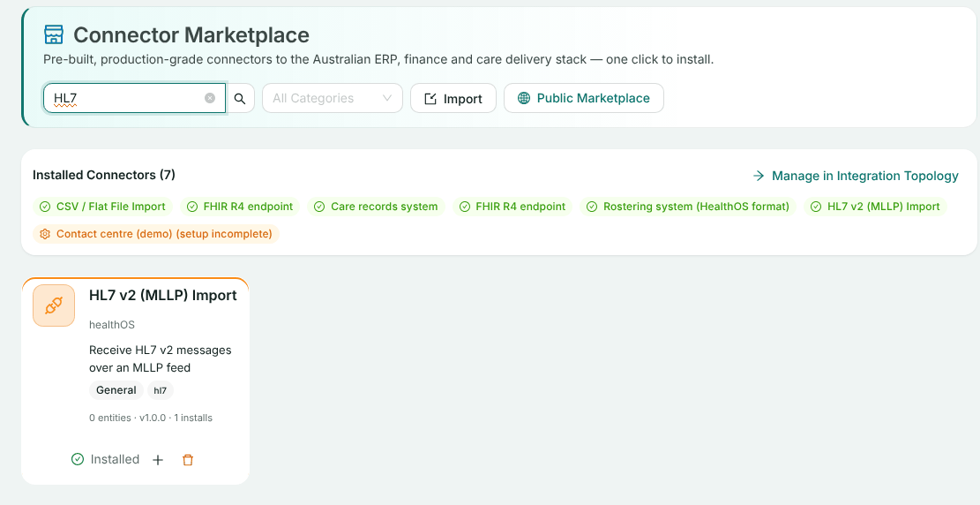Open Manage in Integration Topology link

856,176
